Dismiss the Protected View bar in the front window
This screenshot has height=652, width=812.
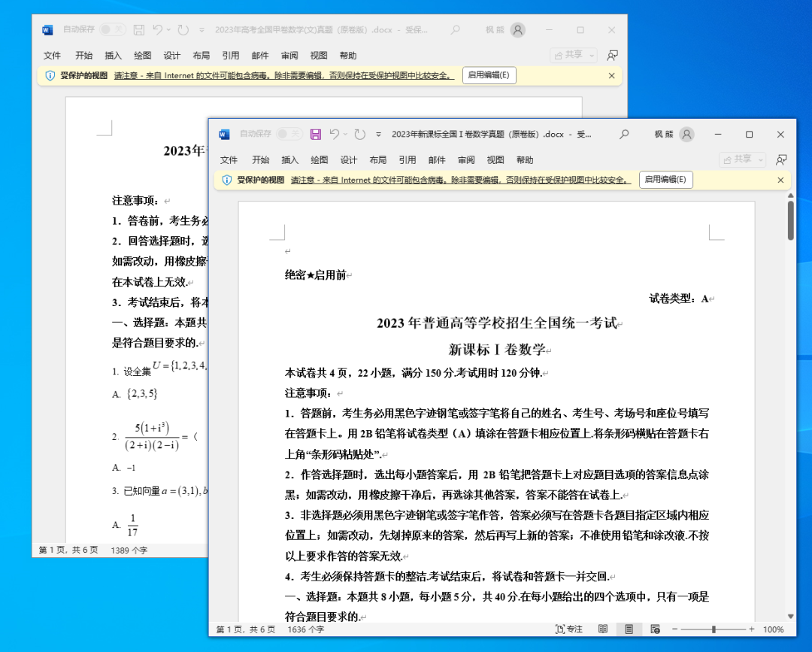pos(781,180)
